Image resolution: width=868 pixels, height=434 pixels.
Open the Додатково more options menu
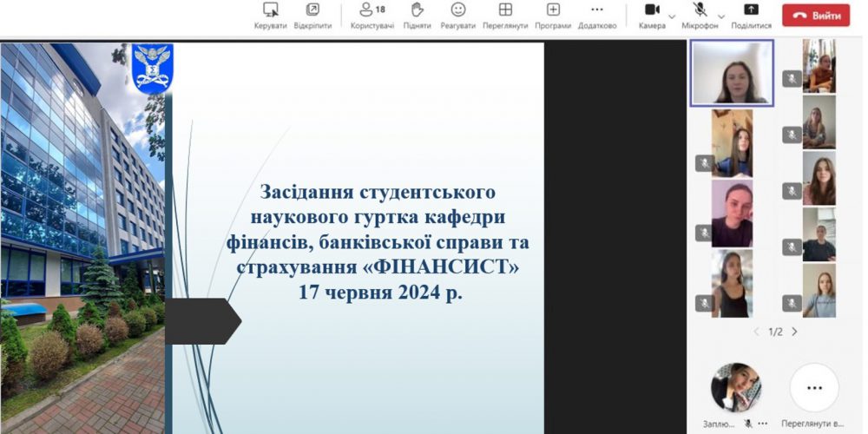597,10
